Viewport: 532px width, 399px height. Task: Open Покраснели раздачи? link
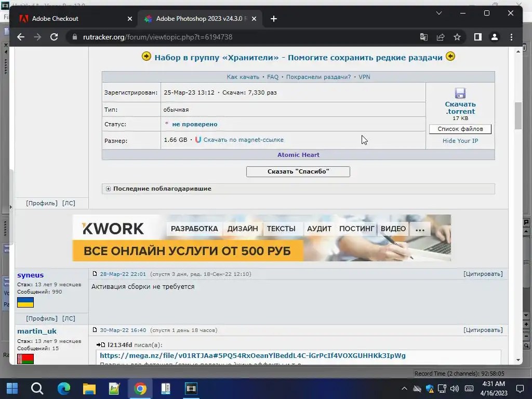pos(318,77)
